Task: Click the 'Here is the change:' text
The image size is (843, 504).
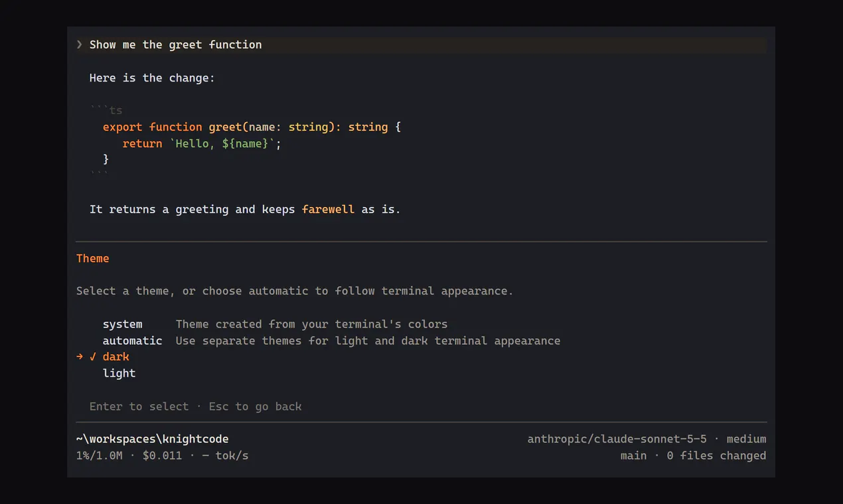Action: click(x=152, y=78)
